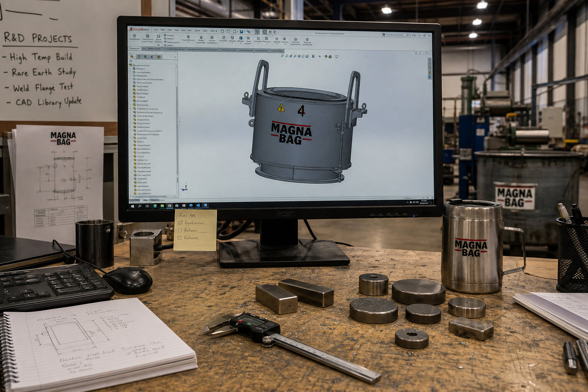The image size is (588, 392).
Task: Click the orientation triad in viewport corner
Action: point(184,188)
